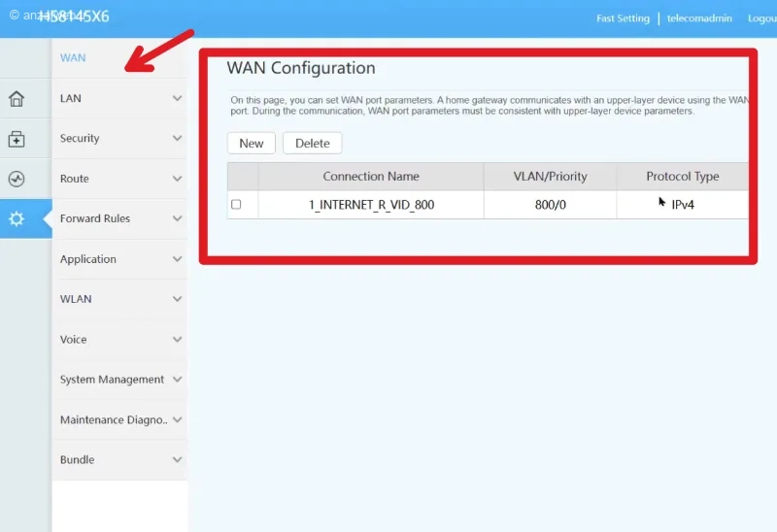Click the Logout link in header
The image size is (777, 532).
[x=762, y=18]
